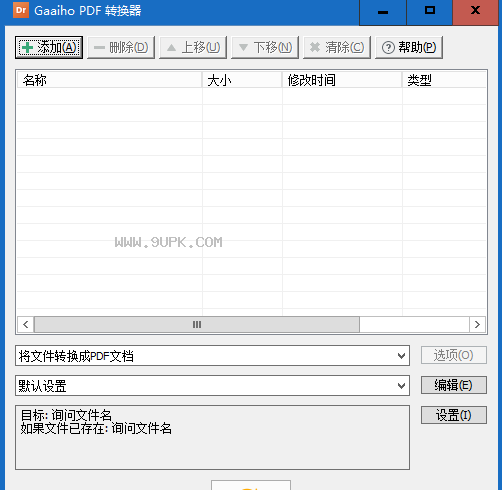This screenshot has width=502, height=490.
Task: Minimize the Gaaiho PDF 转换器 window
Action: pyautogui.click(x=383, y=12)
